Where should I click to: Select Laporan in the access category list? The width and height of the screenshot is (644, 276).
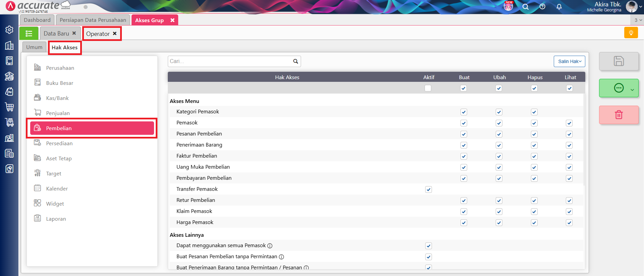coord(56,219)
